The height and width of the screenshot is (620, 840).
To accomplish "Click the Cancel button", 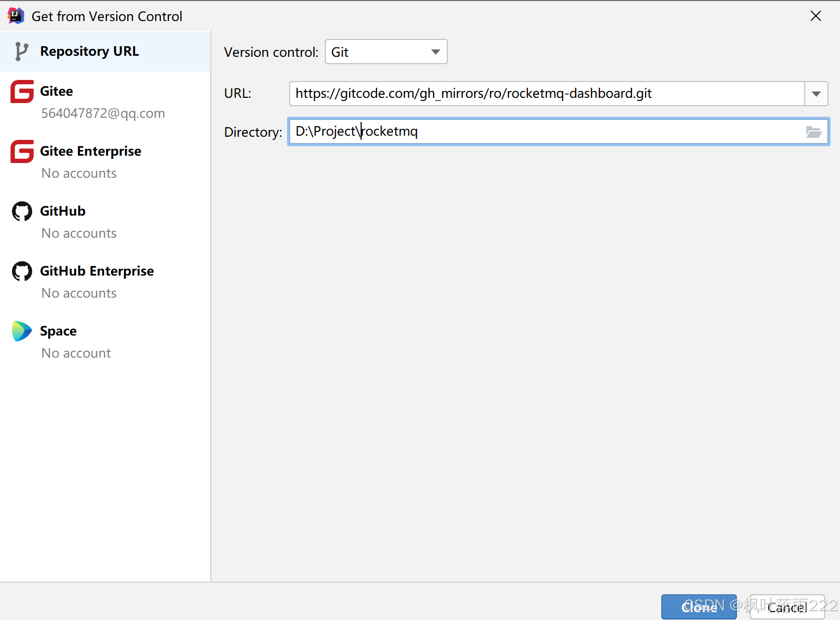I will [787, 607].
